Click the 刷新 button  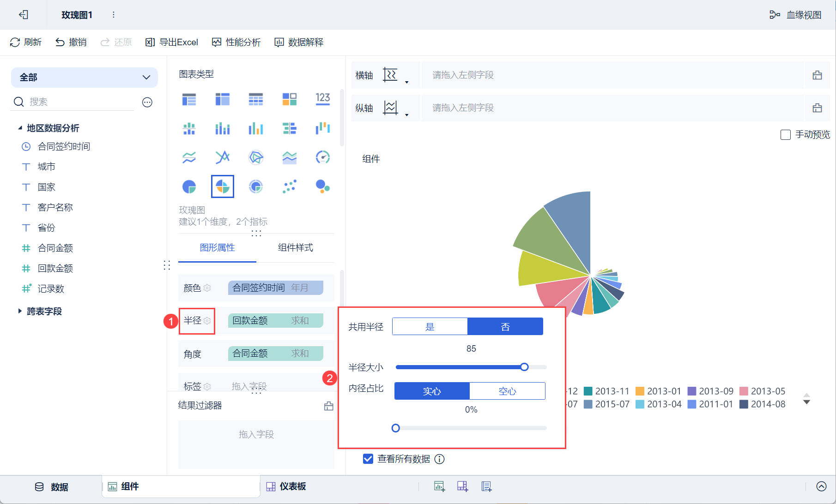(26, 42)
